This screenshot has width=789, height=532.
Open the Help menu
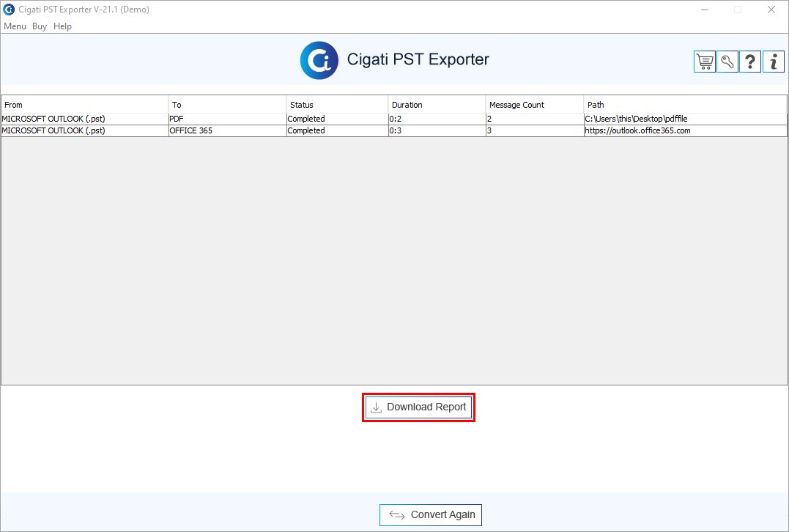pyautogui.click(x=62, y=26)
